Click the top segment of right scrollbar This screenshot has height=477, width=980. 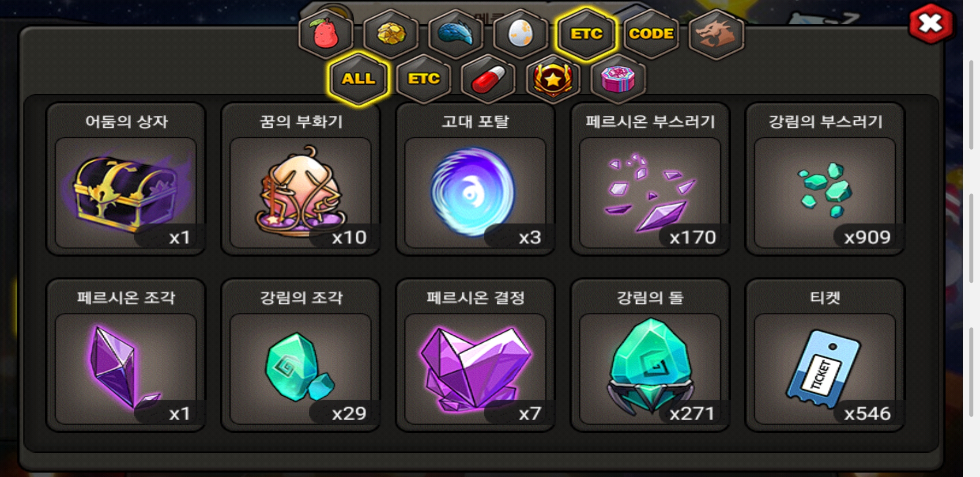971,105
